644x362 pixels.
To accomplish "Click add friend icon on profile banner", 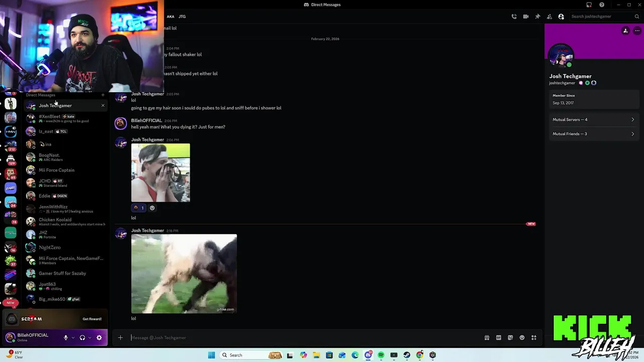I will coord(625,31).
